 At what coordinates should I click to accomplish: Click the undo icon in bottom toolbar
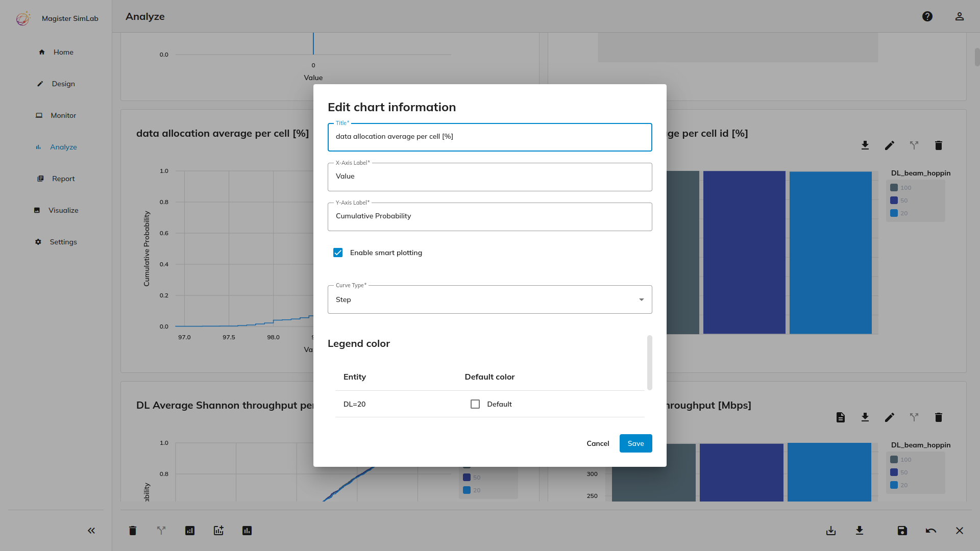click(931, 531)
